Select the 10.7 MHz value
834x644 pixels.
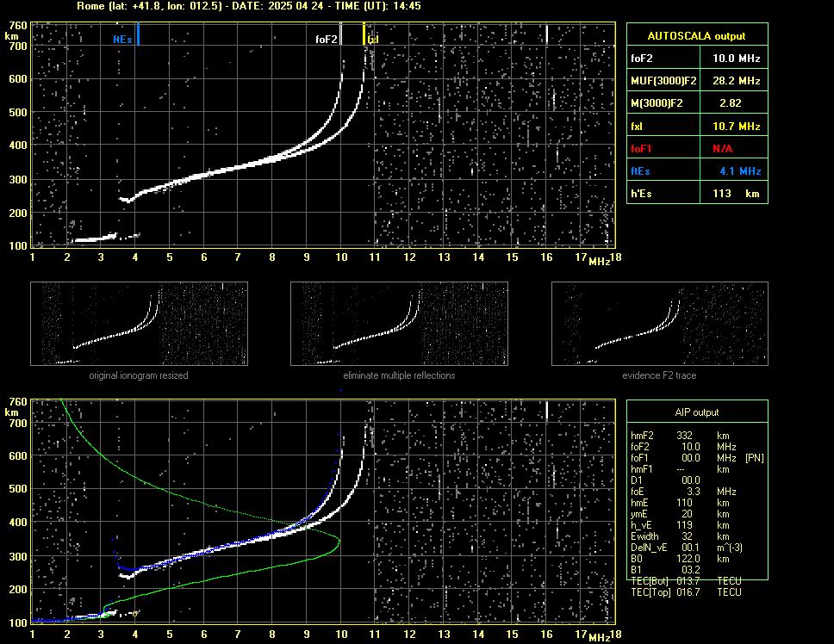tap(736, 127)
